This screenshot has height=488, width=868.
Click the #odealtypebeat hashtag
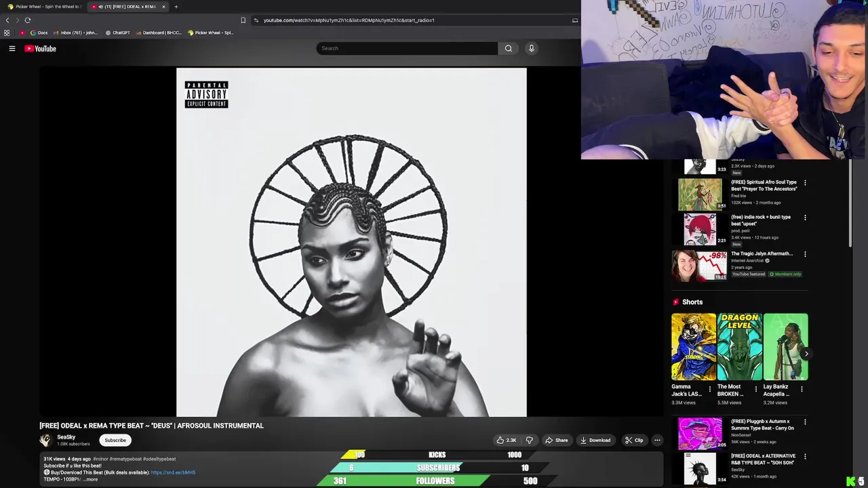click(x=159, y=459)
